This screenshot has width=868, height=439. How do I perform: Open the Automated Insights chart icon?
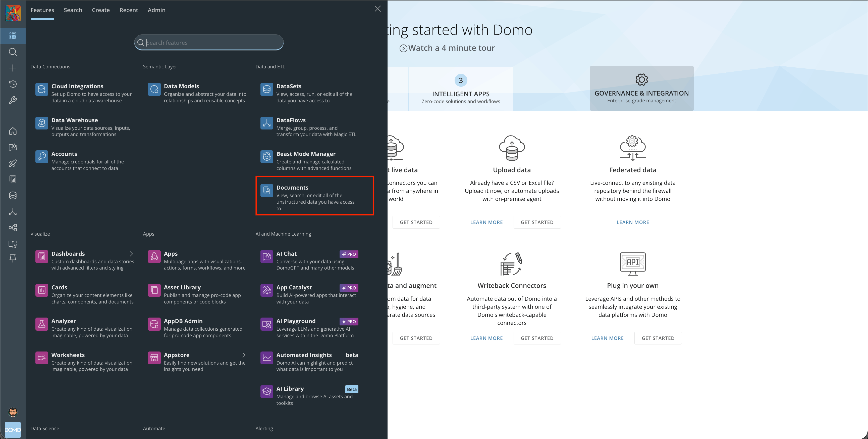click(267, 358)
